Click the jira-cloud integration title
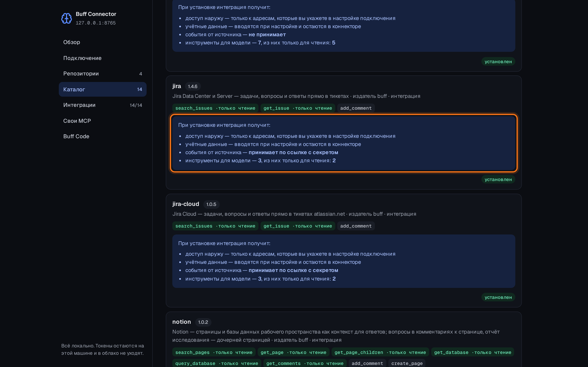 (186, 204)
